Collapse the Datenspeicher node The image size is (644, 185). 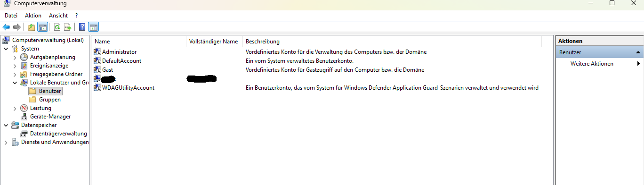point(6,125)
